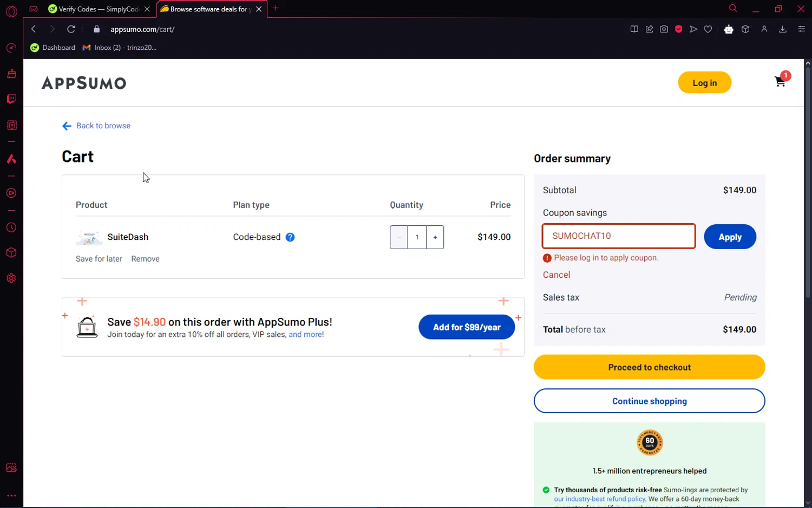Click the GX Corner gamepad icon

point(34,9)
